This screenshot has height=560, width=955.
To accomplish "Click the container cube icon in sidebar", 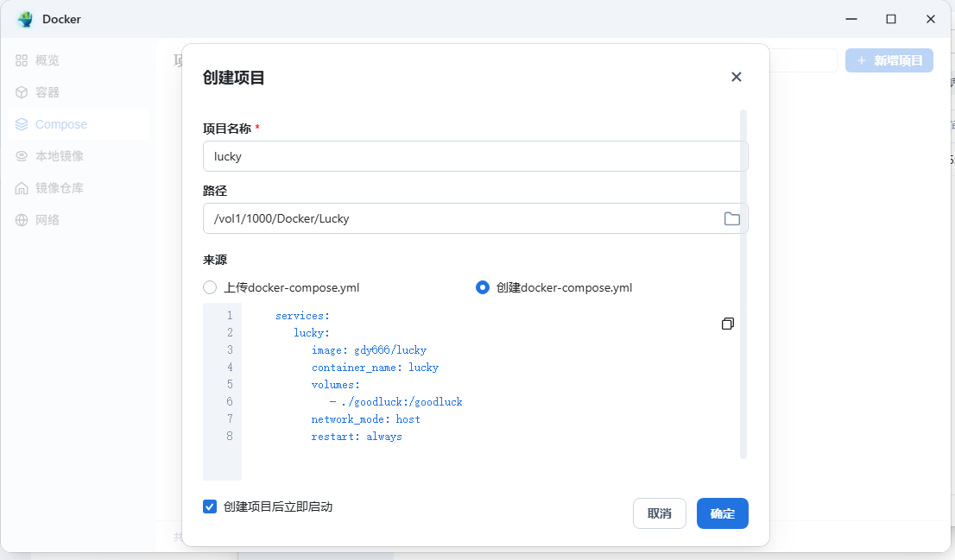I will tap(22, 92).
